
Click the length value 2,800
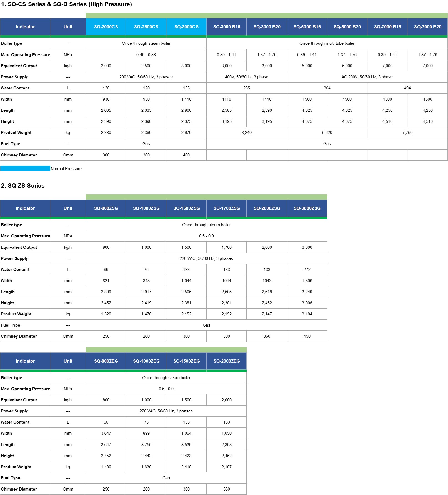[x=186, y=110]
